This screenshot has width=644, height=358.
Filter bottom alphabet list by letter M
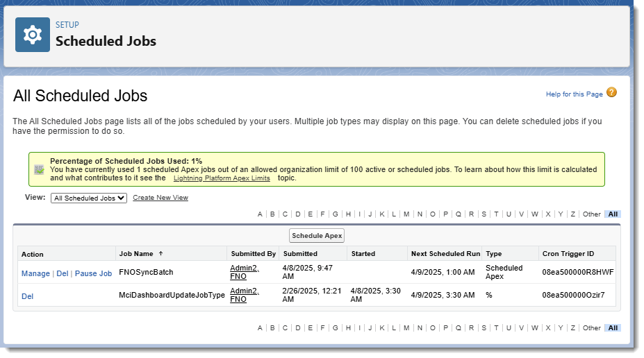click(406, 328)
